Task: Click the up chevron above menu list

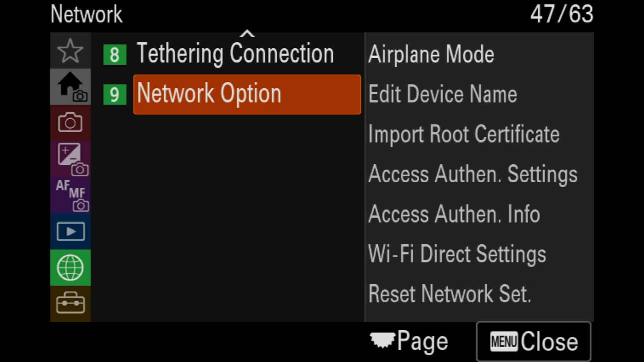Action: tap(247, 33)
